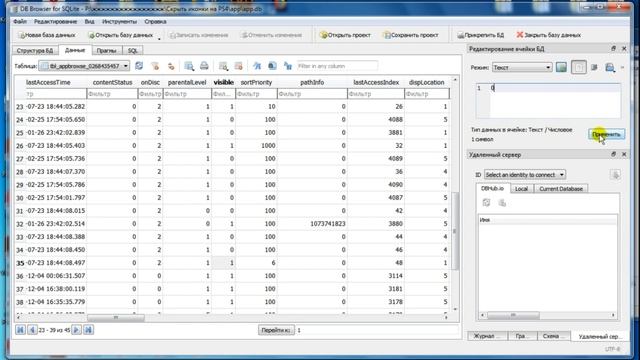Image resolution: width=640 pixels, height=360 pixels.
Task: Select the Local tab in remote panel
Action: point(521,189)
